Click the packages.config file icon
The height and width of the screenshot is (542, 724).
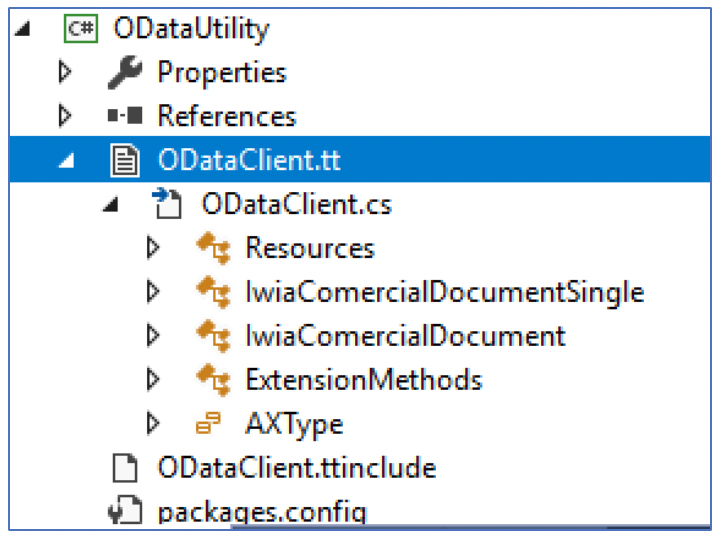tap(124, 512)
